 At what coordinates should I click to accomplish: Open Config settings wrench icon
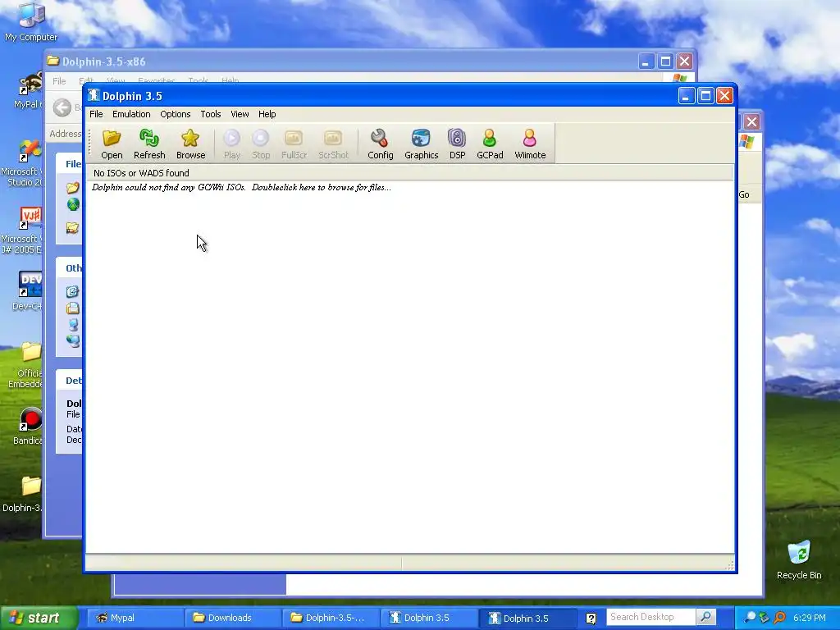380,144
